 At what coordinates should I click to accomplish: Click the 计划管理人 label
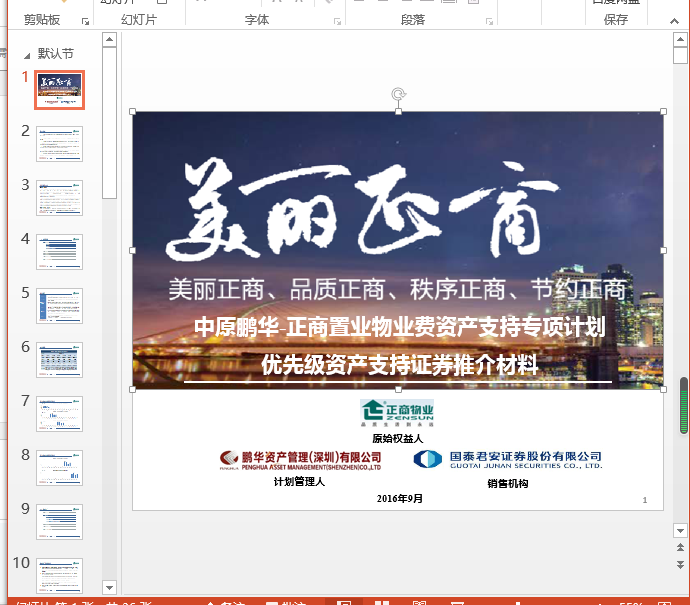tap(299, 481)
